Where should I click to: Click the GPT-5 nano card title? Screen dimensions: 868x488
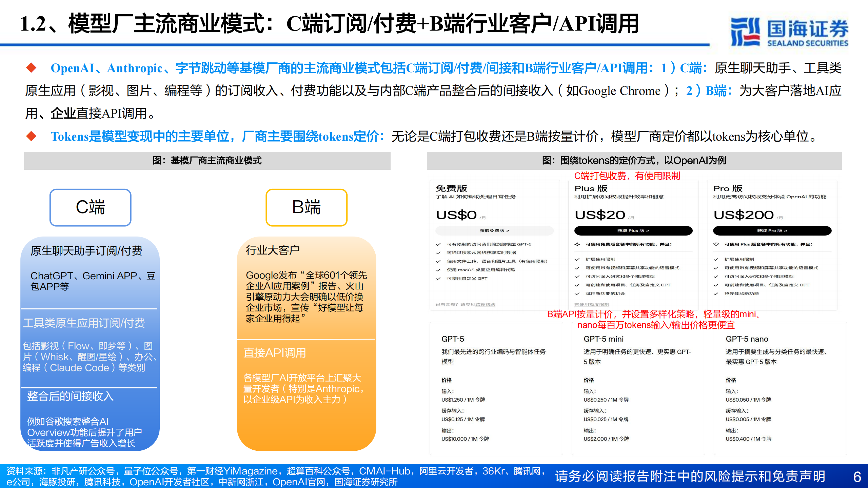[747, 339]
